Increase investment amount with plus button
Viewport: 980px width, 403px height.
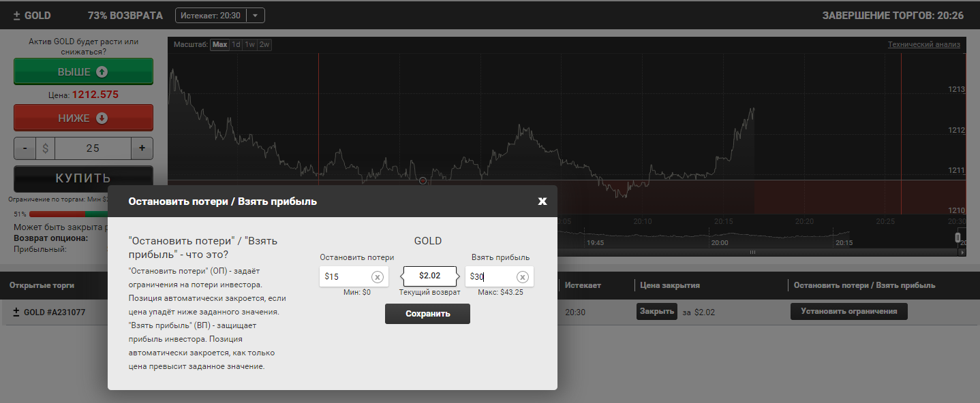click(x=142, y=148)
